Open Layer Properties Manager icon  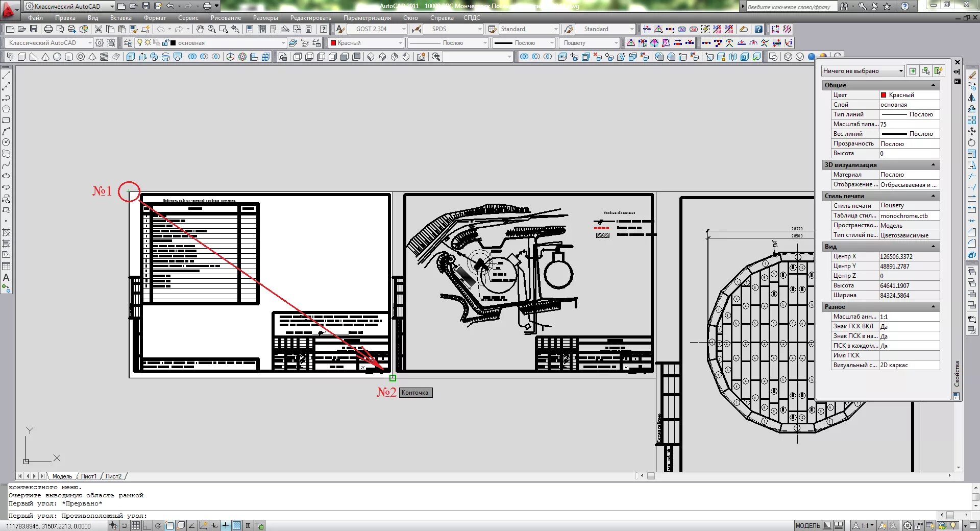tap(128, 43)
